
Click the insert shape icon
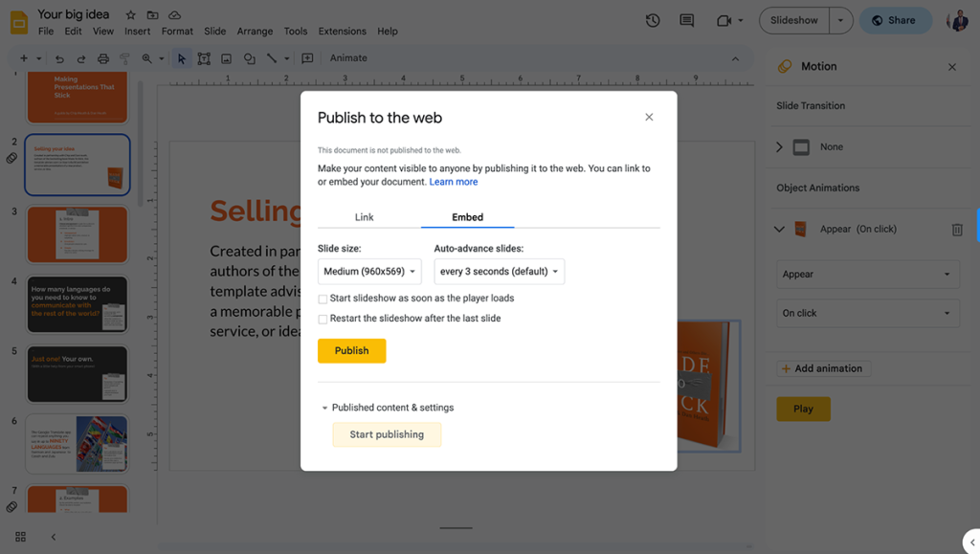tap(250, 58)
